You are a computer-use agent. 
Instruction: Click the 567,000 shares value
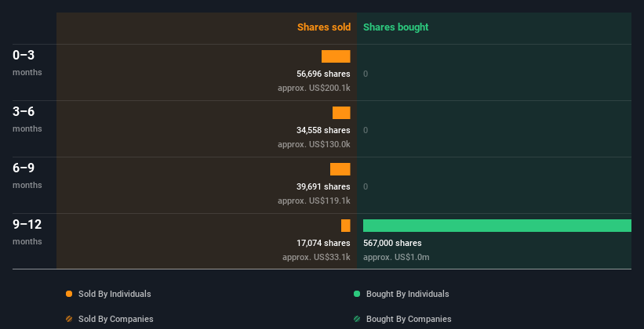click(x=392, y=243)
